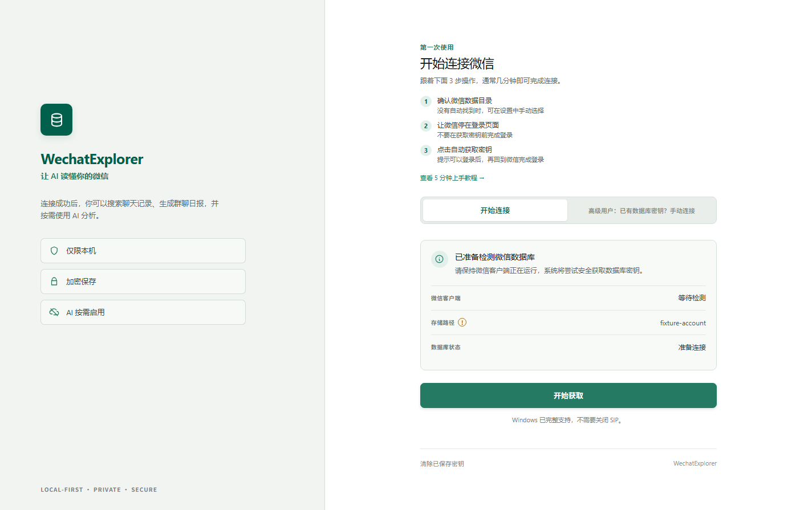Click the fixture-account storage path value
812x510 pixels.
tap(683, 323)
